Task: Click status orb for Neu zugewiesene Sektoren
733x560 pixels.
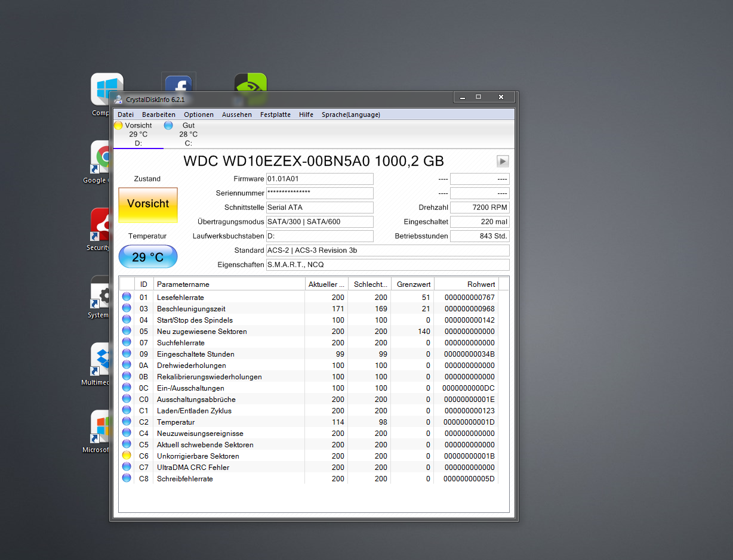Action: [127, 331]
